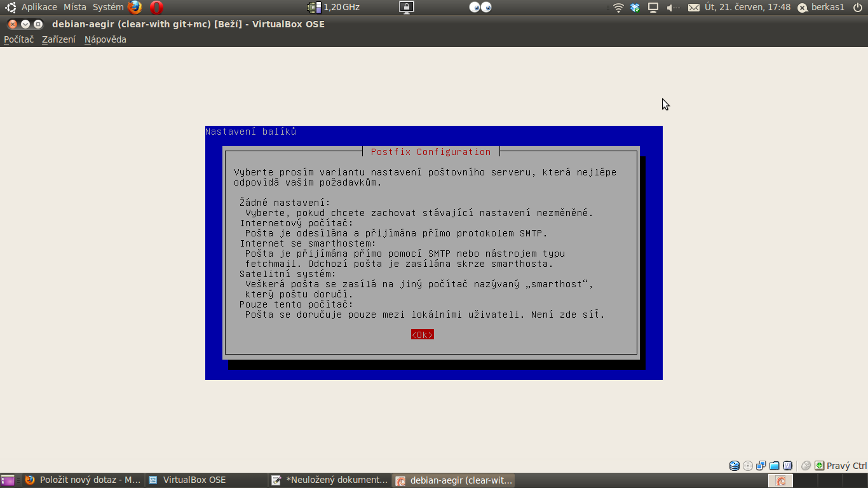Click the screen lock applet icon
The height and width of the screenshot is (488, 868).
[407, 8]
